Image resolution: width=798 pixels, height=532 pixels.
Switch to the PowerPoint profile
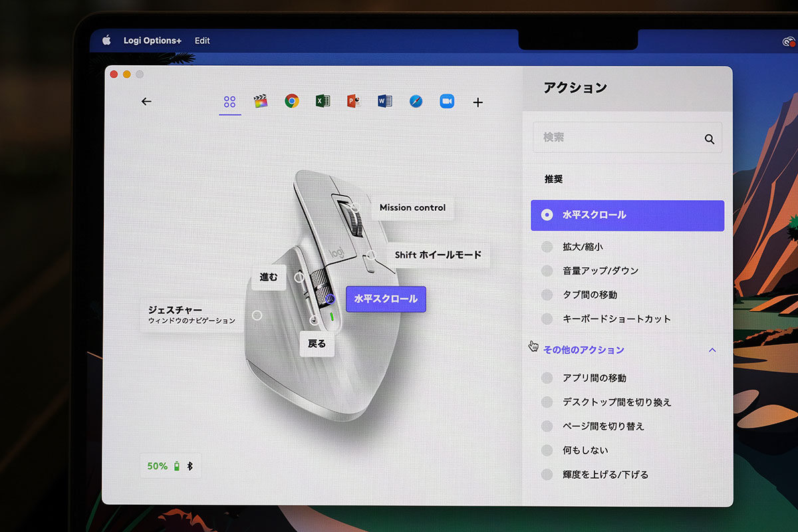click(354, 101)
